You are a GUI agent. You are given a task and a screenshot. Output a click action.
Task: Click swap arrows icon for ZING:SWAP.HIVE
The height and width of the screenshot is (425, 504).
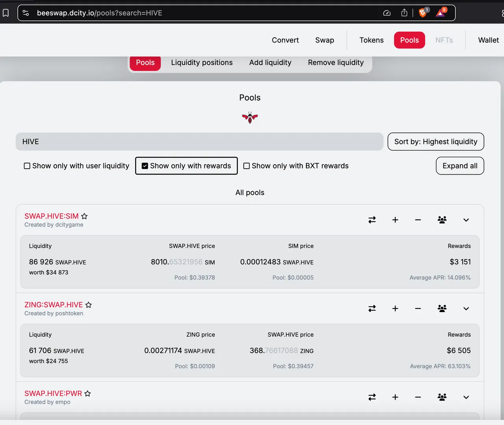pos(372,308)
